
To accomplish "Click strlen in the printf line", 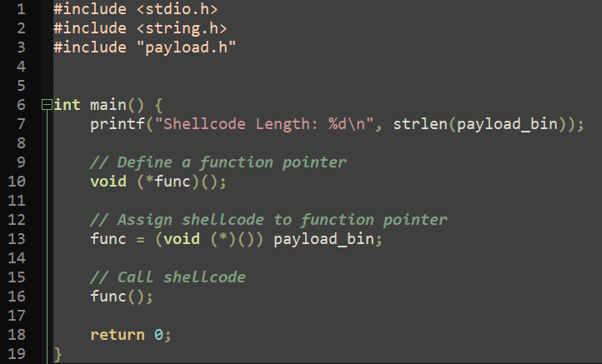I will pyautogui.click(x=420, y=124).
